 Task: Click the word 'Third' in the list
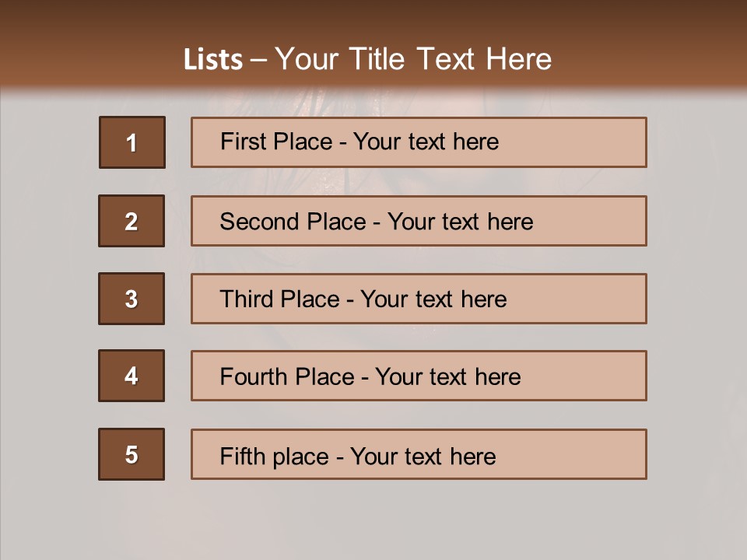point(249,299)
